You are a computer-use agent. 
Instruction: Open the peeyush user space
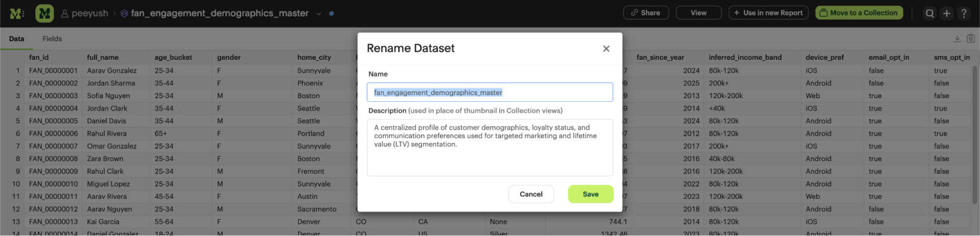pos(84,13)
